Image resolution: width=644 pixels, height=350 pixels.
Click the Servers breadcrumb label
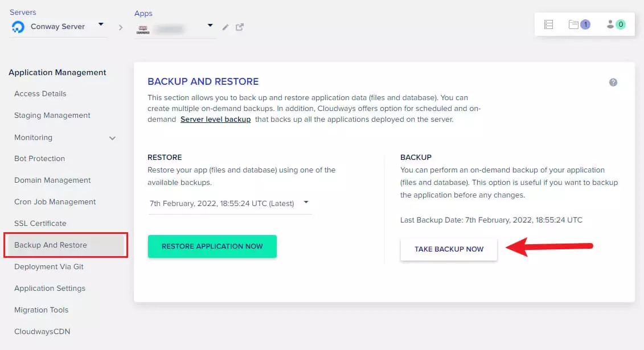23,13
